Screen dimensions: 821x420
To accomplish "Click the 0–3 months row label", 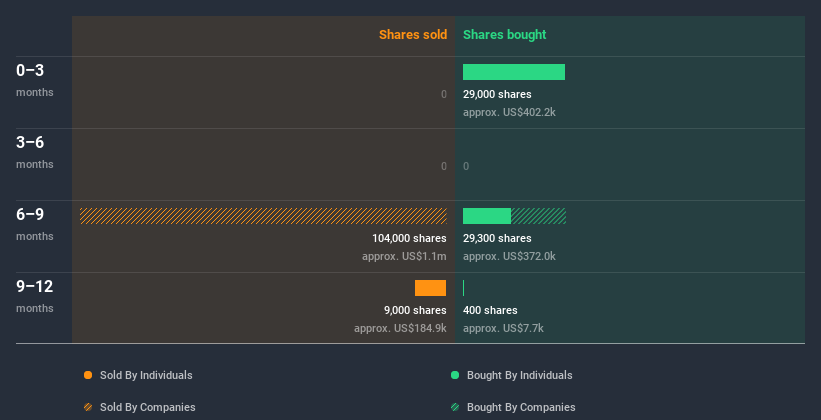I will click(35, 80).
